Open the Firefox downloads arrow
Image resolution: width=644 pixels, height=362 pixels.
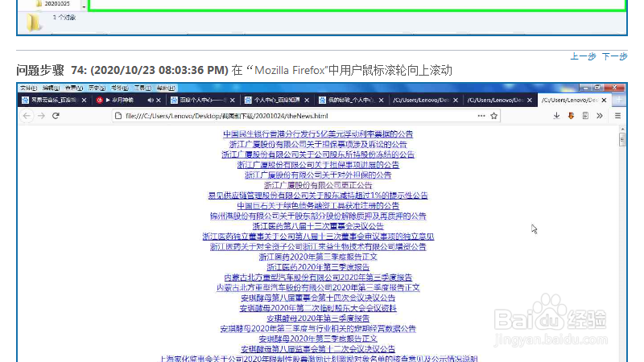coord(556,116)
